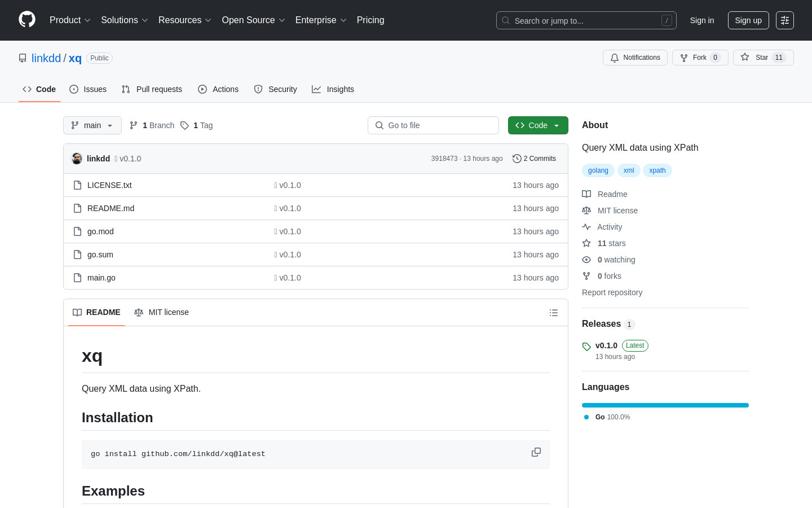Open the linkdd owner link

(46, 58)
